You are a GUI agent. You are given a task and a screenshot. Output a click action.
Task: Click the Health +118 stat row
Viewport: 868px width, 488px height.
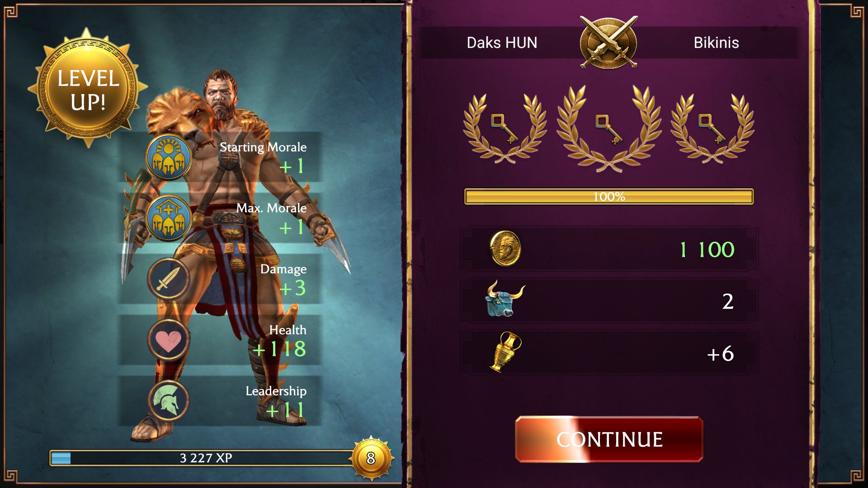pos(220,340)
